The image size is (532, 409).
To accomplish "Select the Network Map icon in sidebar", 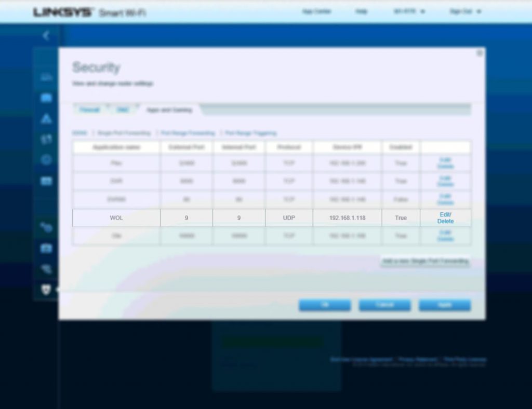I will click(x=46, y=77).
